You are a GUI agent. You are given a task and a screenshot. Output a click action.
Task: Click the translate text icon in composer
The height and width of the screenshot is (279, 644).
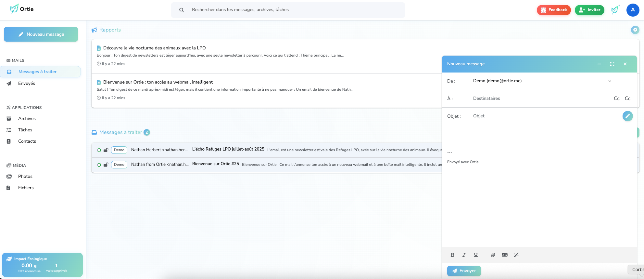[504, 255]
